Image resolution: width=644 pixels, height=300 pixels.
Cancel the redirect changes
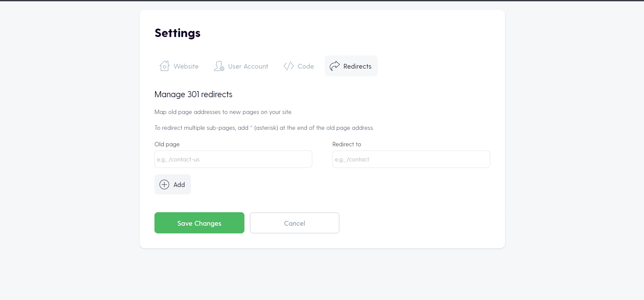click(294, 223)
